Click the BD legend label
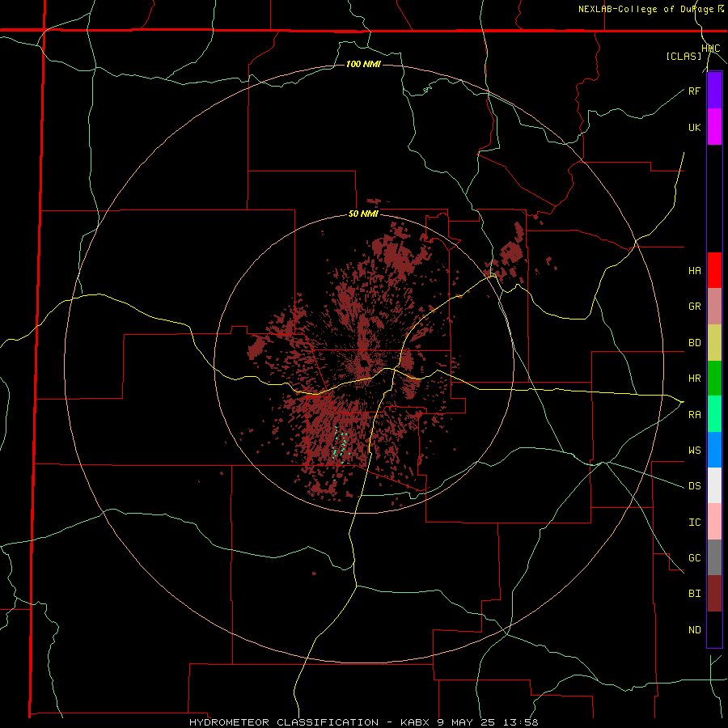The width and height of the screenshot is (728, 728). (694, 343)
